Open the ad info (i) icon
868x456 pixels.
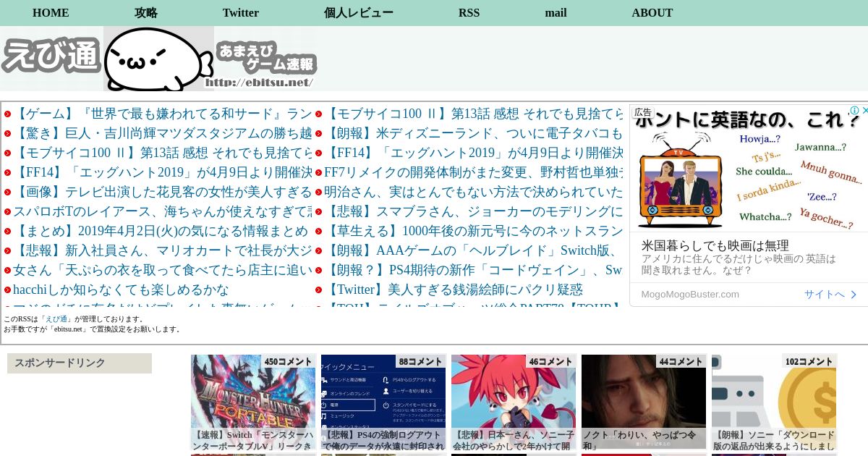point(854,111)
